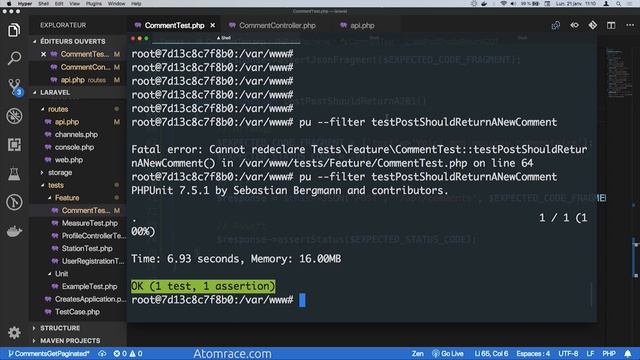Viewport: 640px width, 360px height.
Task: Open errors and warnings counter in status bar
Action: click(128, 353)
